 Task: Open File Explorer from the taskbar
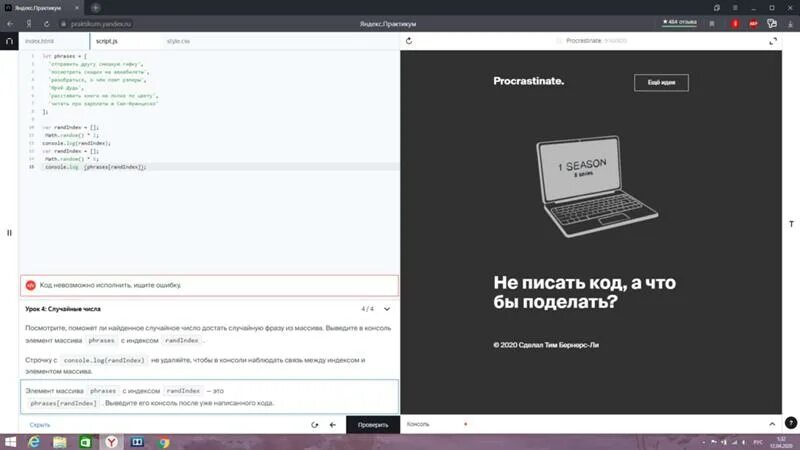(x=60, y=442)
